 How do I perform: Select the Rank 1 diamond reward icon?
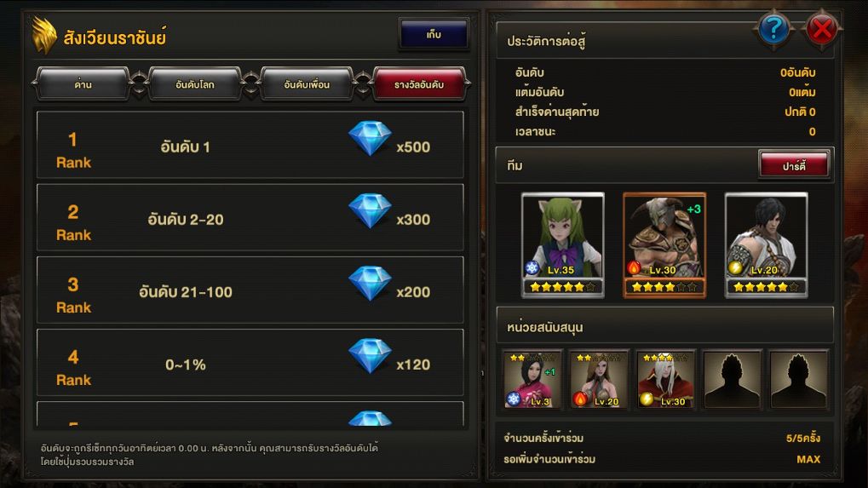point(370,138)
